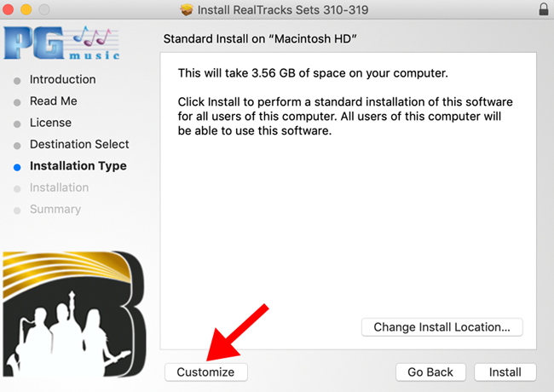Click the Standard Install on Macintosh HD heading

coord(260,38)
